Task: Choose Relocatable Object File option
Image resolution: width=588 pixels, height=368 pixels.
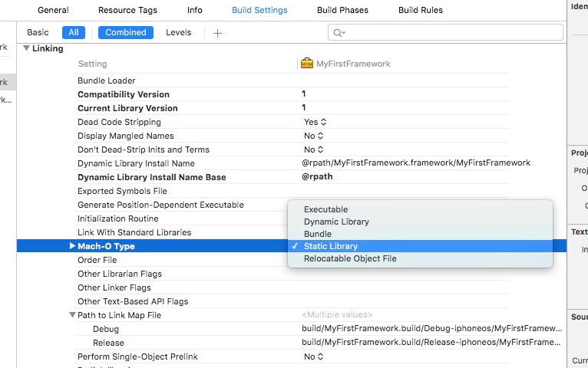Action: (x=420, y=258)
